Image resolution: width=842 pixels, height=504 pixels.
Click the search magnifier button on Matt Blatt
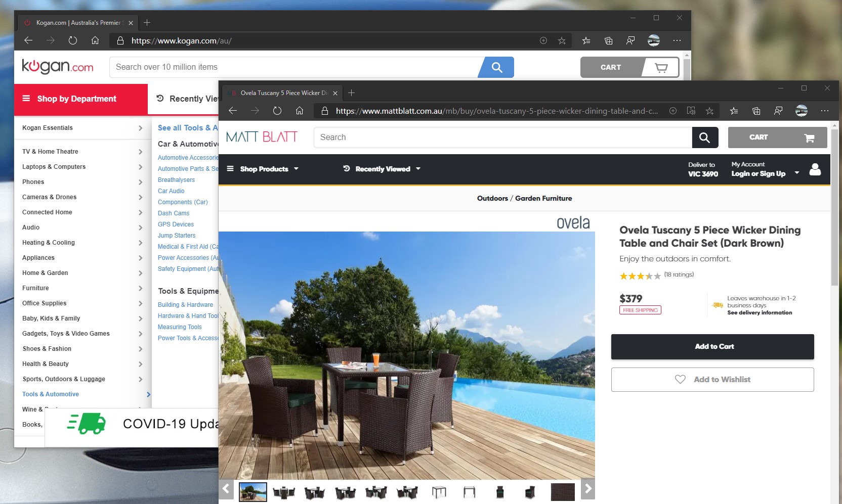tap(705, 138)
